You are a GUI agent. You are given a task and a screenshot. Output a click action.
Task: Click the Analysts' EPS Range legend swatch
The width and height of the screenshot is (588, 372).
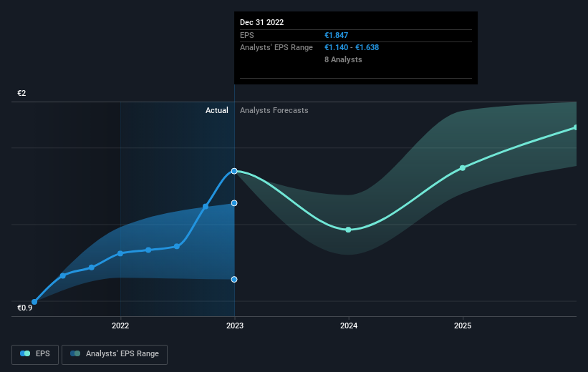[x=75, y=353]
